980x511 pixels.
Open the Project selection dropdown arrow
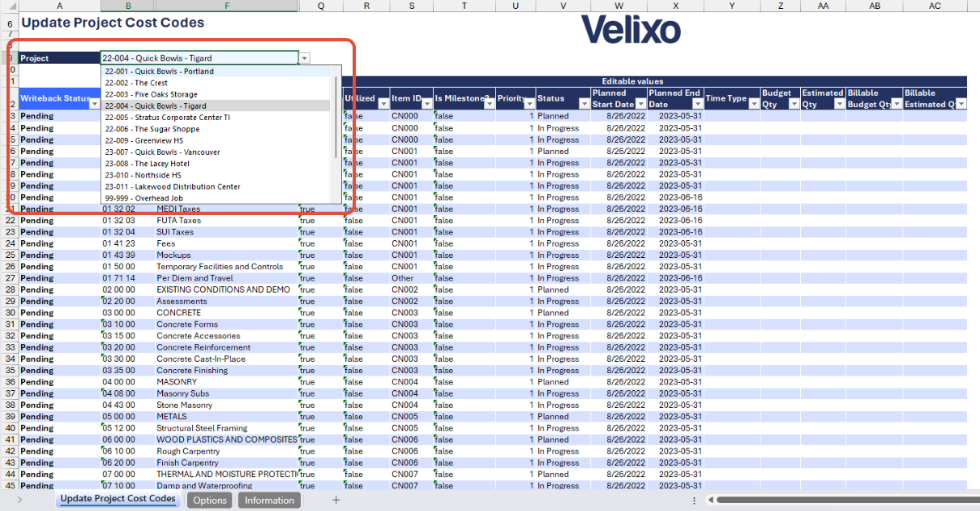304,58
